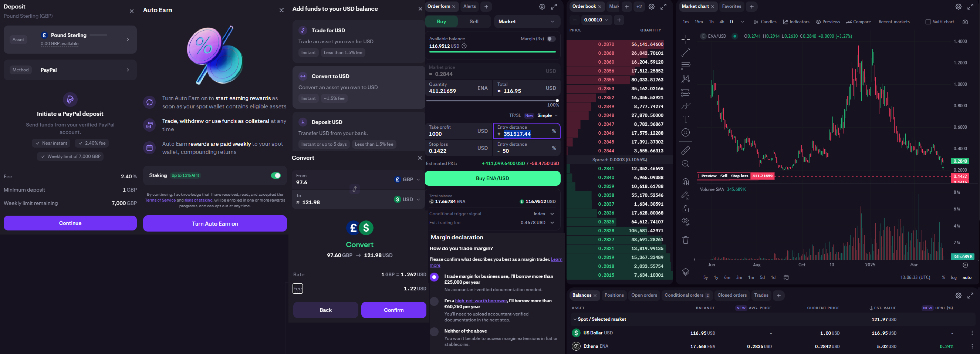Swap the From and To currencies
This screenshot has height=354, width=980.
tap(355, 189)
